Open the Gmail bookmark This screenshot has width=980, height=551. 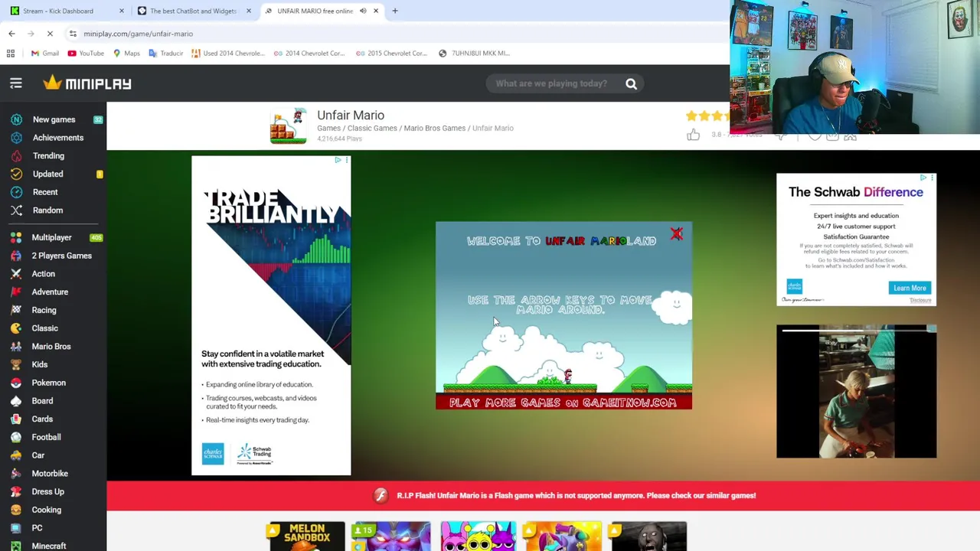click(45, 54)
